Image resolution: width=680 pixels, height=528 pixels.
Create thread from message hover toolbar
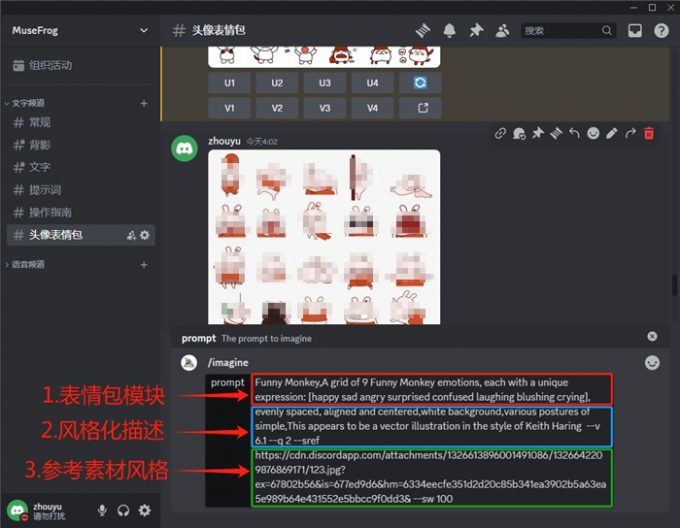[556, 133]
